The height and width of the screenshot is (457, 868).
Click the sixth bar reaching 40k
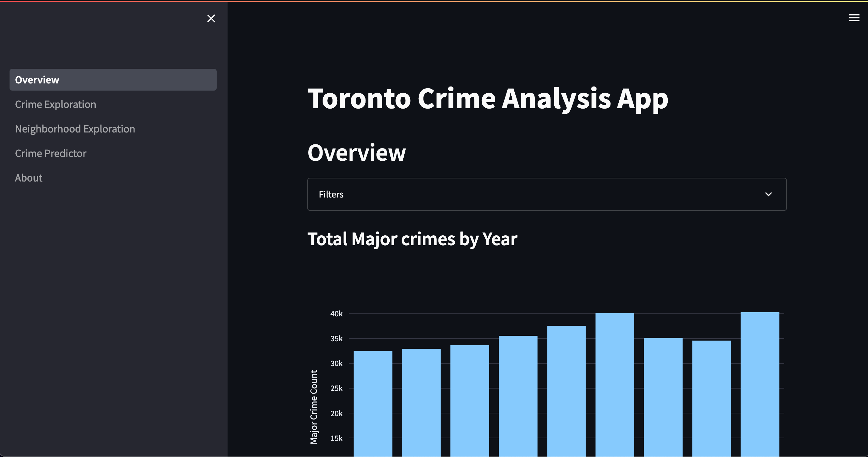[x=615, y=385]
